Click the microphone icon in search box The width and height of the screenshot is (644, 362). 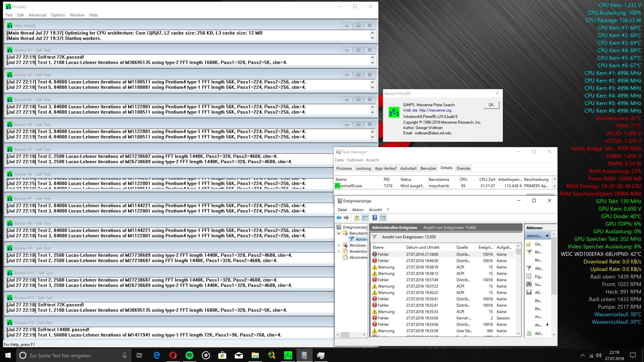click(125, 355)
